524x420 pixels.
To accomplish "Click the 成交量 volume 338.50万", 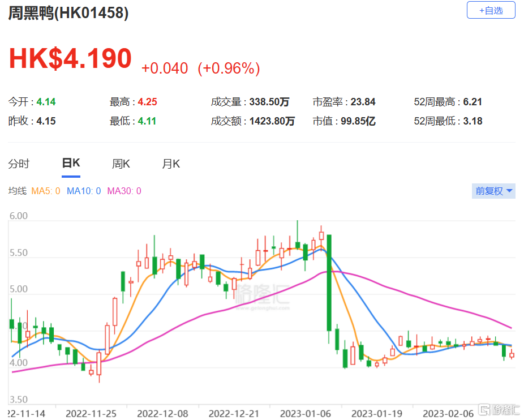I will pyautogui.click(x=269, y=102).
